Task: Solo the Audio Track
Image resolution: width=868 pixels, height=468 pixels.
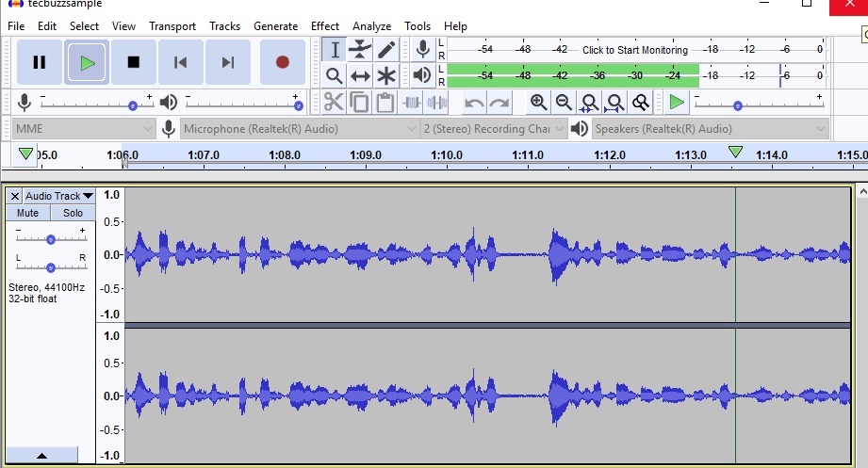Action: coord(73,213)
